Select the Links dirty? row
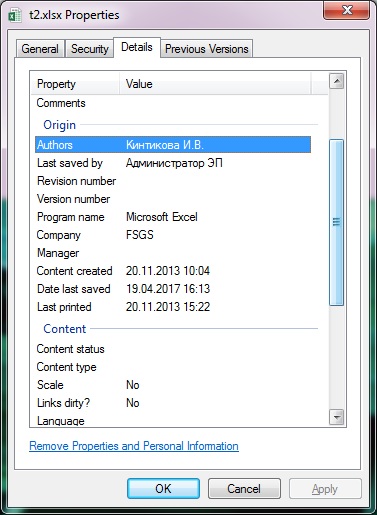377x515 pixels. point(173,403)
